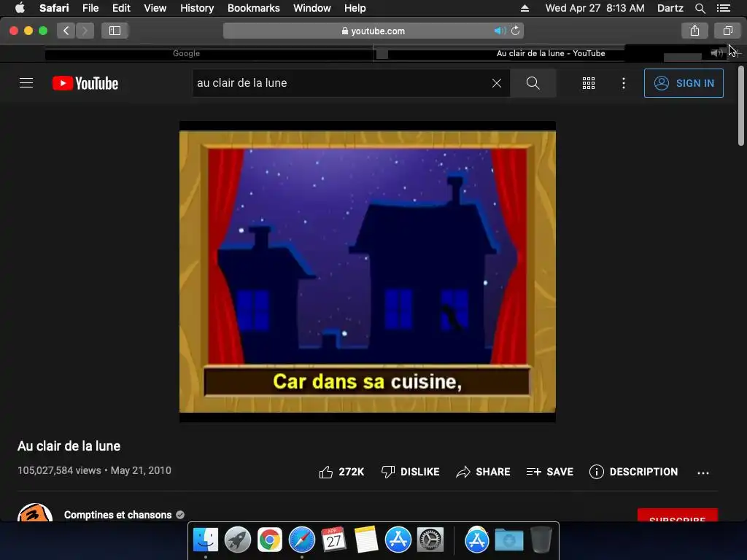
Task: Open Launchpad rocket in the Dock
Action: click(x=237, y=540)
